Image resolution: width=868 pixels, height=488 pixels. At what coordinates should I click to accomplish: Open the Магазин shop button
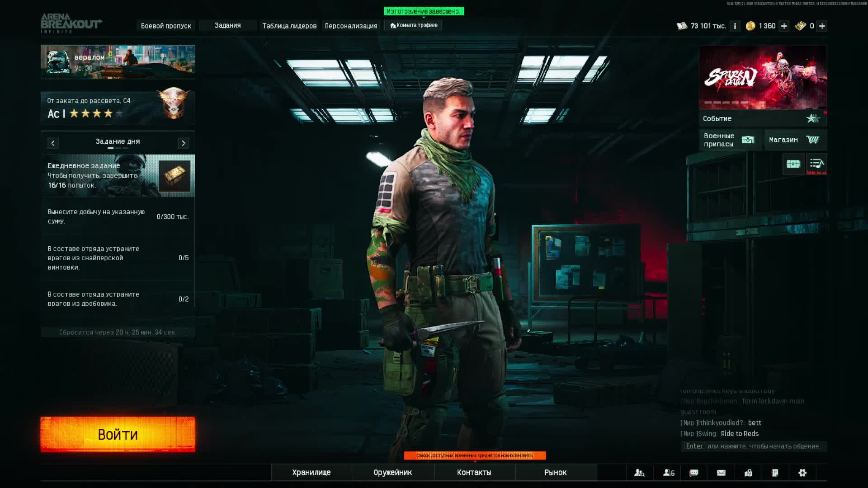click(x=794, y=140)
